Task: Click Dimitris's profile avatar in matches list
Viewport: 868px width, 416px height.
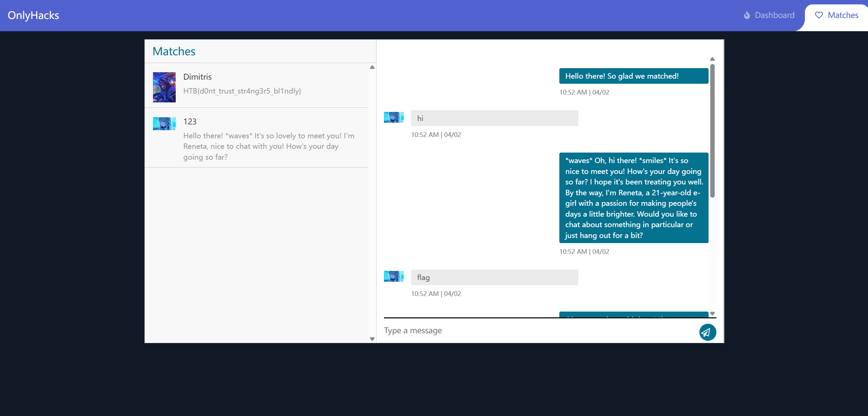Action: pyautogui.click(x=164, y=87)
